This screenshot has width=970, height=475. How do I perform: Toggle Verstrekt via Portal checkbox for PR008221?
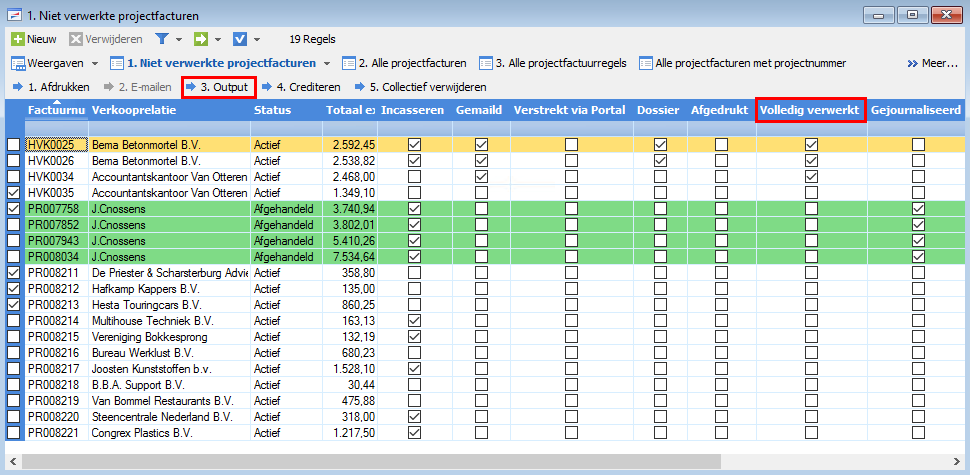click(x=572, y=431)
